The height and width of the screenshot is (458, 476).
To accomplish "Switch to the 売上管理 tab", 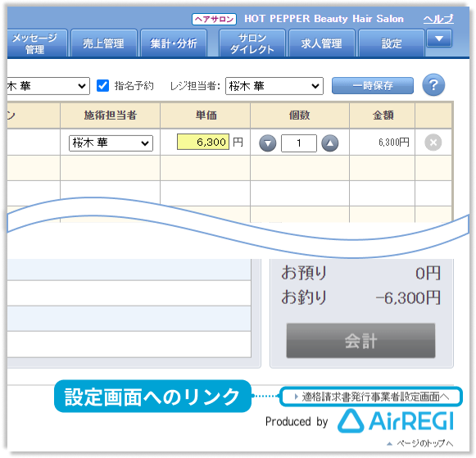I will 104,43.
